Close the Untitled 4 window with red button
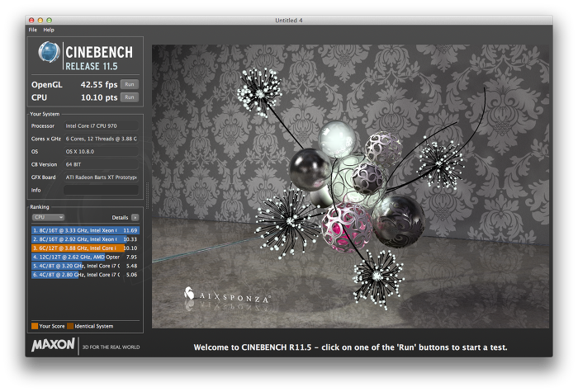 pyautogui.click(x=31, y=21)
